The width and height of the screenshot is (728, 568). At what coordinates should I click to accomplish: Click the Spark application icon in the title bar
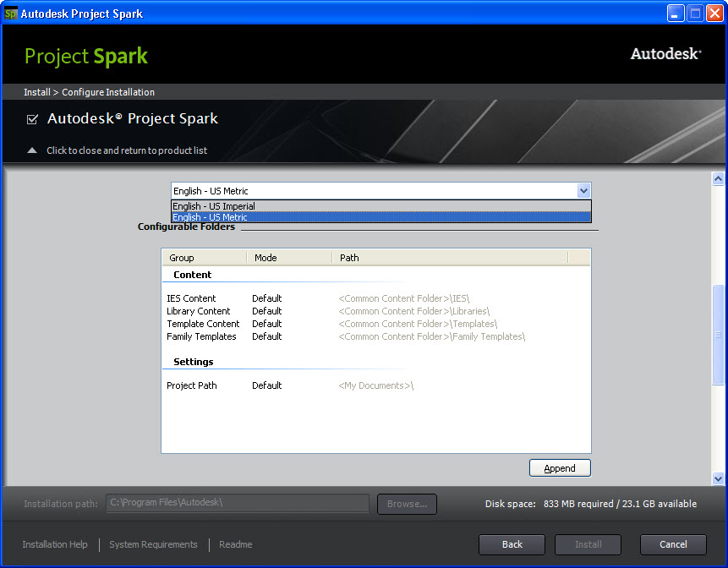point(12,13)
